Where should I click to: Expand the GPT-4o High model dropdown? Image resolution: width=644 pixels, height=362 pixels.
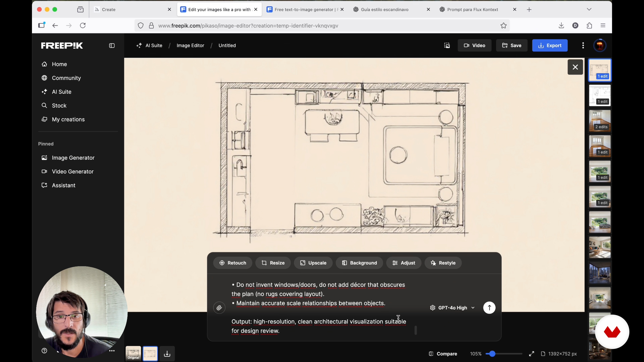coord(452,308)
